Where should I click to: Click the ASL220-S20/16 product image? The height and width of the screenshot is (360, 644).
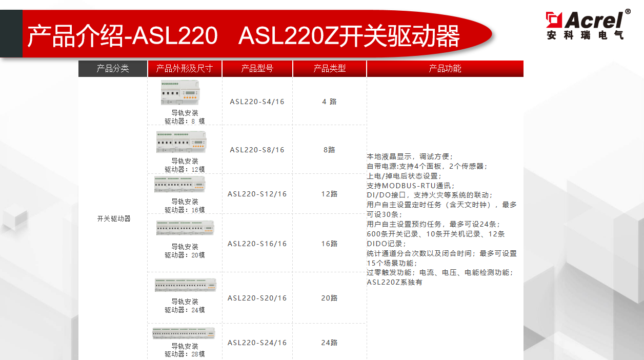[186, 285]
